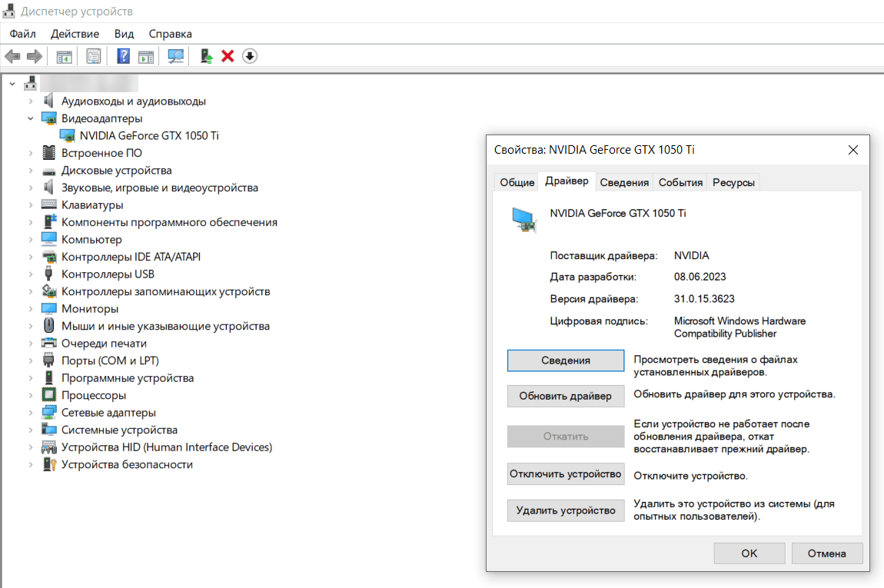Click the Контроллеры USB plug icon
This screenshot has width=884, height=588.
coord(49,274)
